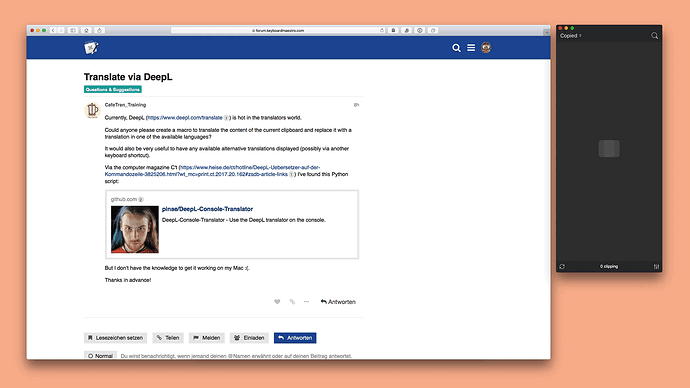Click the blue Antworten button
690x388 pixels.
(x=295, y=338)
